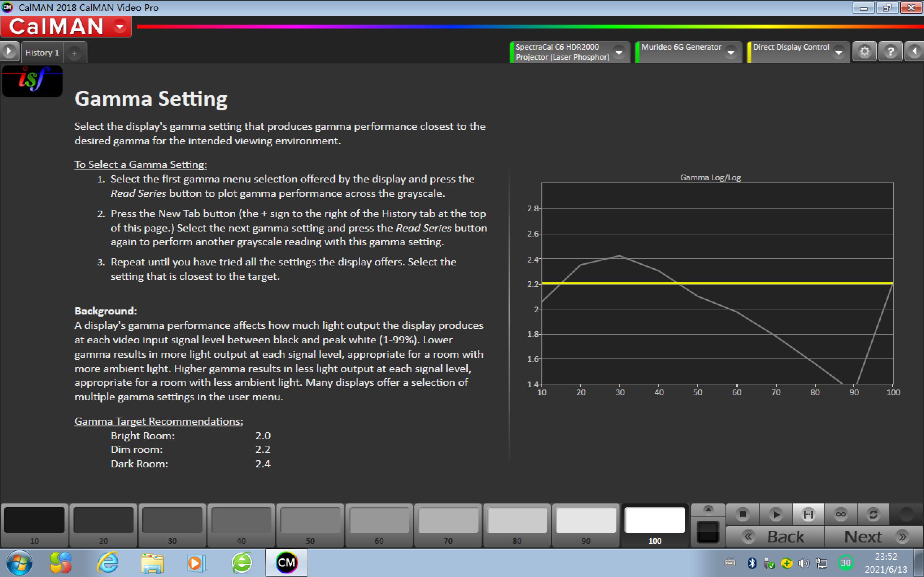Open the gear settings icon

(x=864, y=52)
